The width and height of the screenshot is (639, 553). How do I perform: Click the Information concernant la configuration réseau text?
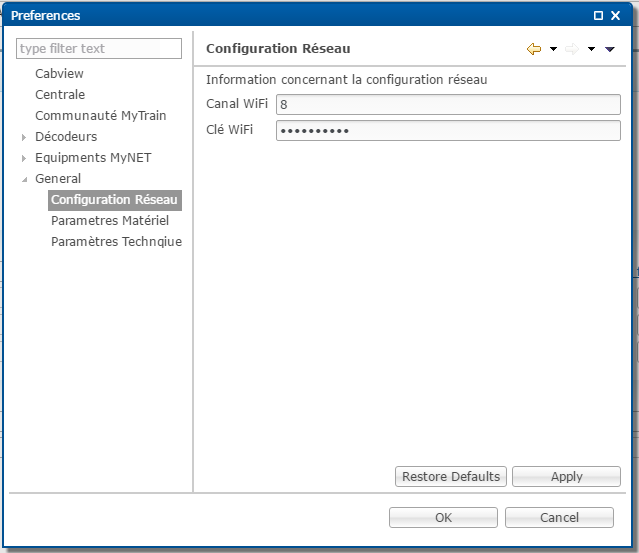[347, 79]
